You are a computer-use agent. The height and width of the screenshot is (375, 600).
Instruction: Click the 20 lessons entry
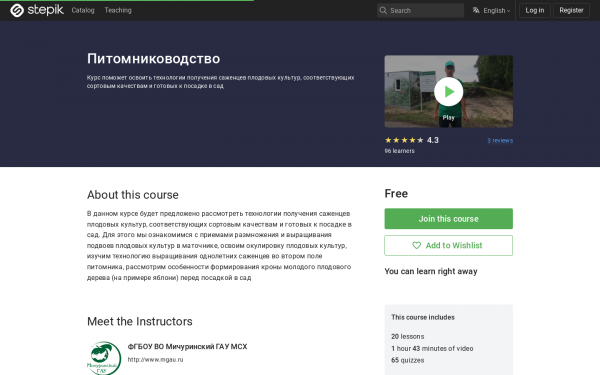[408, 336]
